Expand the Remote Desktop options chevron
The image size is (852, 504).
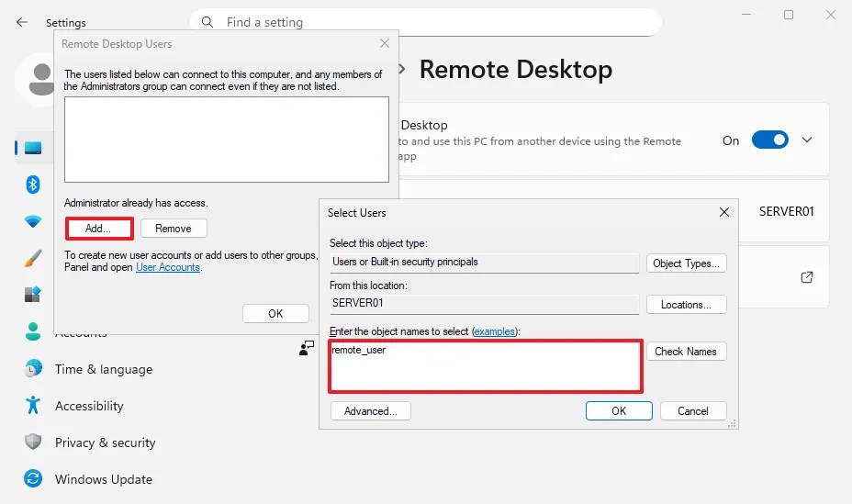[x=807, y=140]
